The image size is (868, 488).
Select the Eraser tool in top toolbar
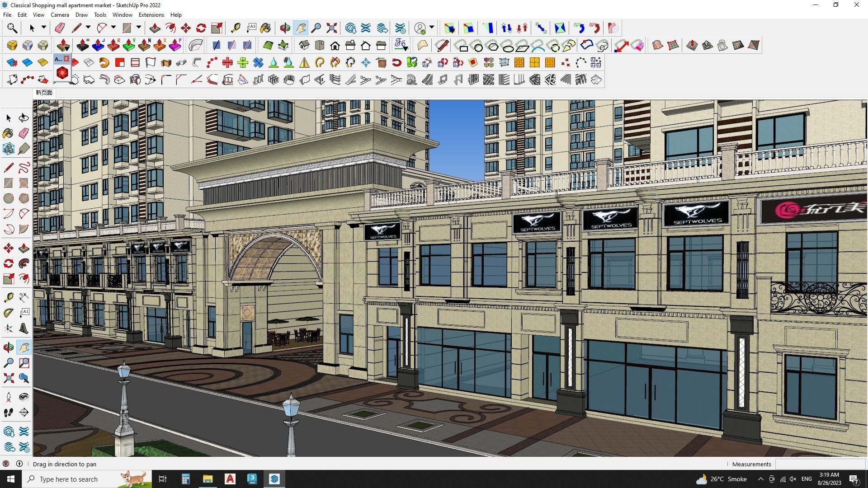pos(60,28)
